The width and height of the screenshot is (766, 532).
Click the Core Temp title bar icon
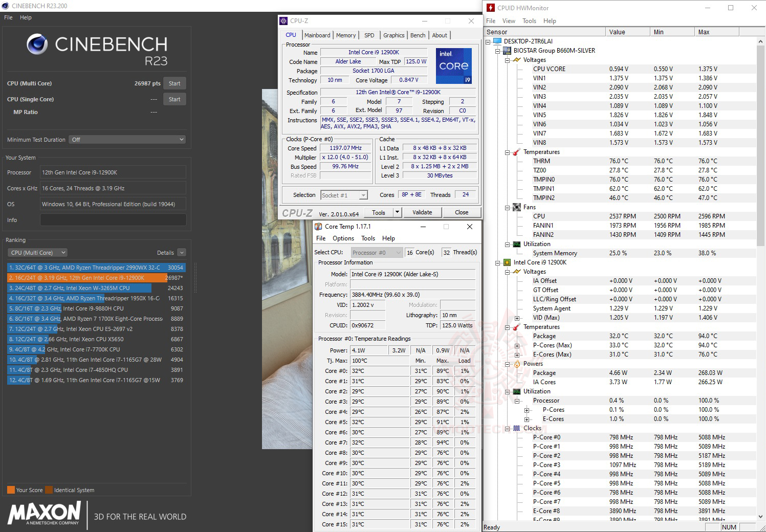coord(318,227)
